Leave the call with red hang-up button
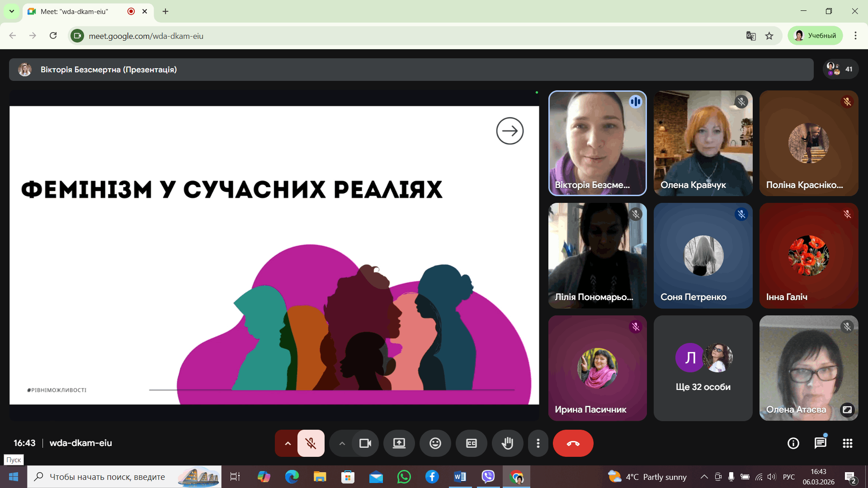The image size is (868, 488). pyautogui.click(x=573, y=443)
